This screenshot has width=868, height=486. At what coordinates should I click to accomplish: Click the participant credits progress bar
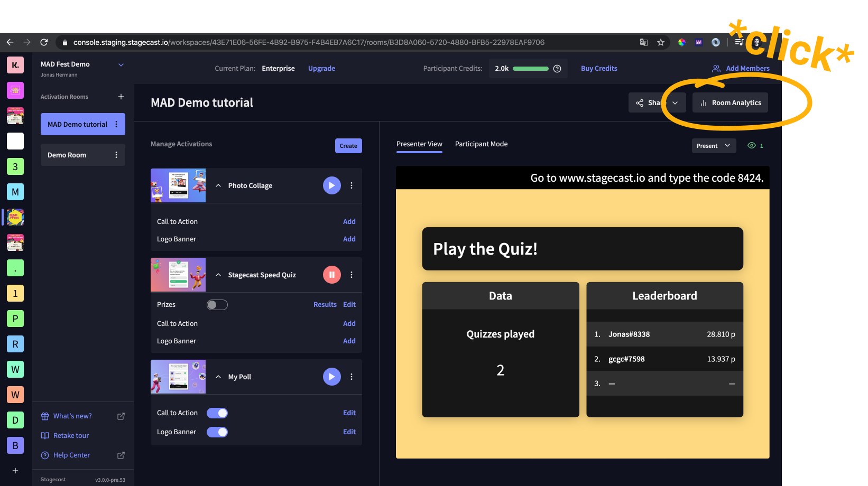(531, 69)
